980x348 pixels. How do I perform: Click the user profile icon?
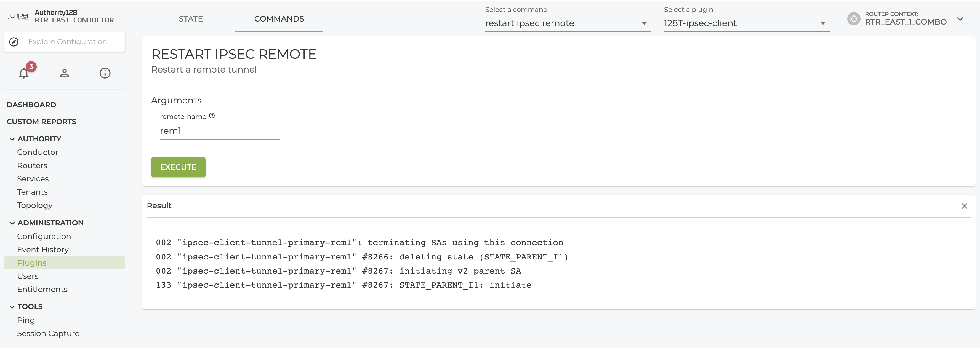point(64,73)
